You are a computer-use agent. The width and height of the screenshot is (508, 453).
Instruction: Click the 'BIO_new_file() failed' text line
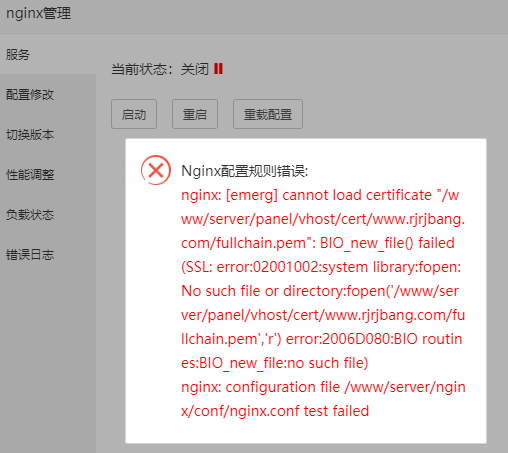318,243
